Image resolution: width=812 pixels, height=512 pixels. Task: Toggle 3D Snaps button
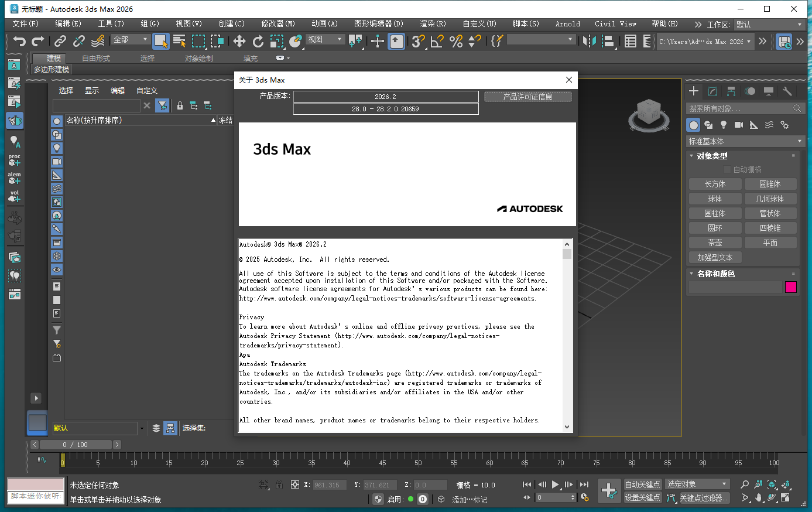click(x=418, y=41)
